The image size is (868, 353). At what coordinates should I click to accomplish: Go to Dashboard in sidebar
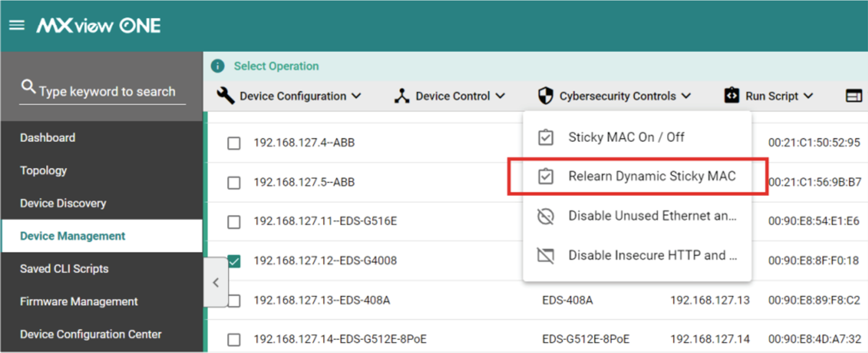coord(102,137)
